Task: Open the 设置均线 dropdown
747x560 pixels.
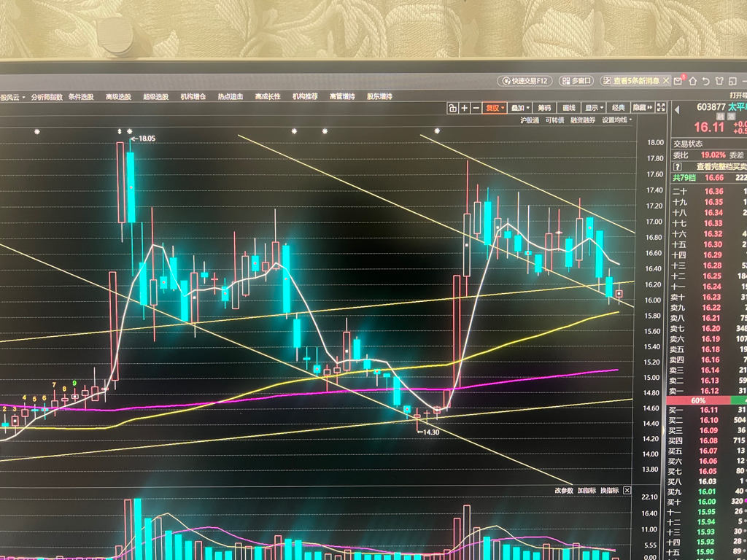Action: (617, 120)
